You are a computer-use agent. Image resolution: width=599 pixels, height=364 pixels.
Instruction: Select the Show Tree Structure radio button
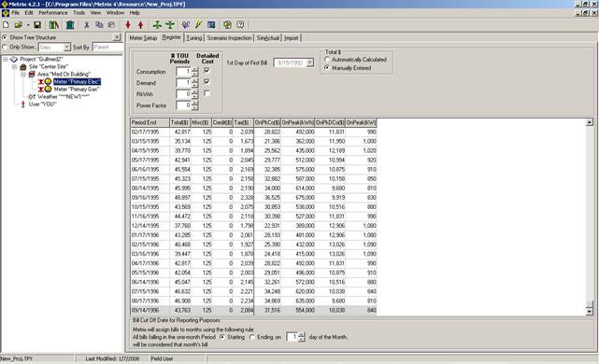5,37
